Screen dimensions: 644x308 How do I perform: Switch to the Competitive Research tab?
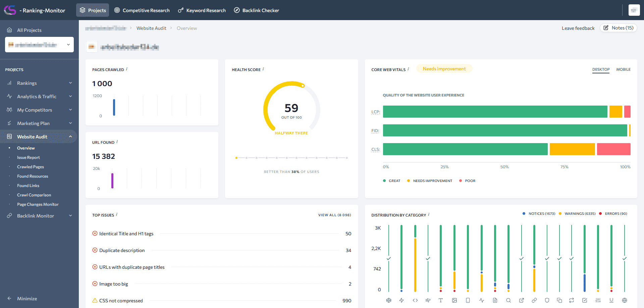tap(142, 10)
